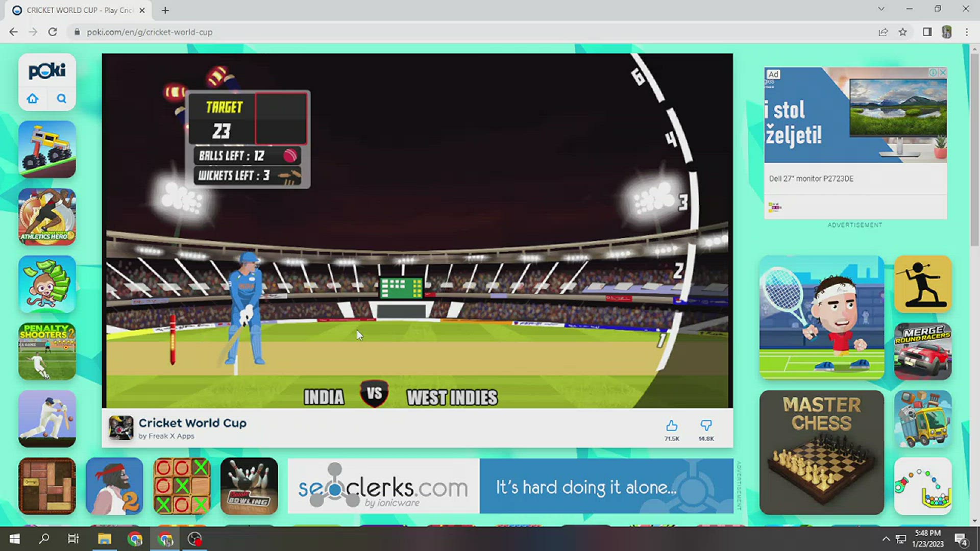Open the Poki home icon in sidebar
980x551 pixels.
click(32, 98)
